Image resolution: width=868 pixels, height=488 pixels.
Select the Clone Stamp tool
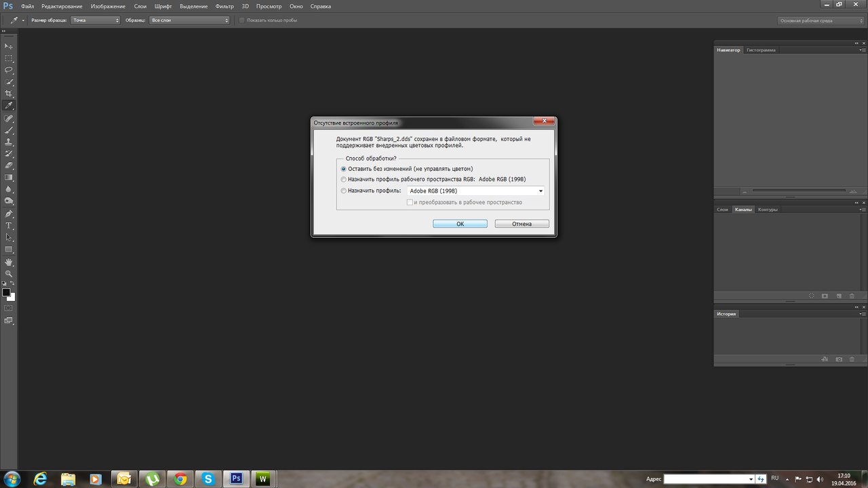(x=9, y=142)
